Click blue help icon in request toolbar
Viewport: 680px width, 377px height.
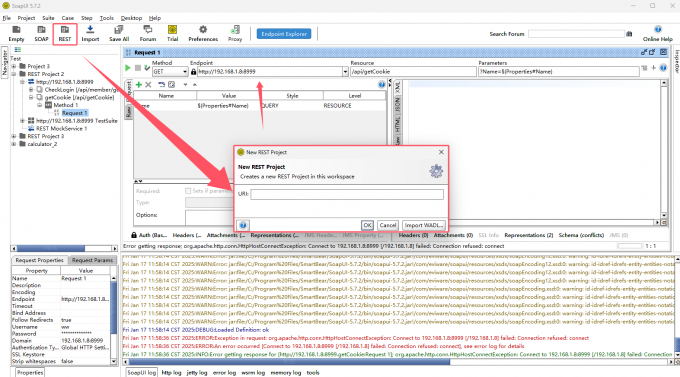click(x=663, y=68)
